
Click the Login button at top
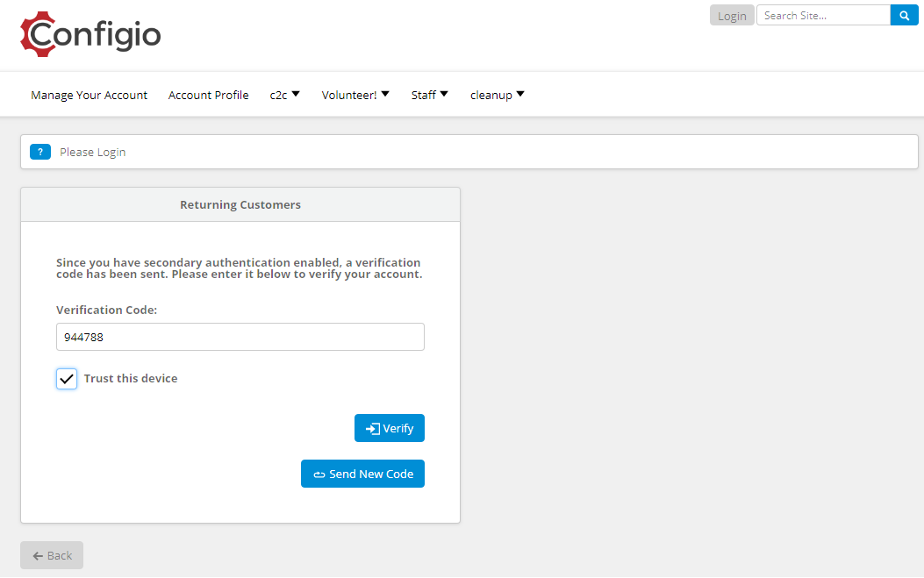[x=732, y=16]
